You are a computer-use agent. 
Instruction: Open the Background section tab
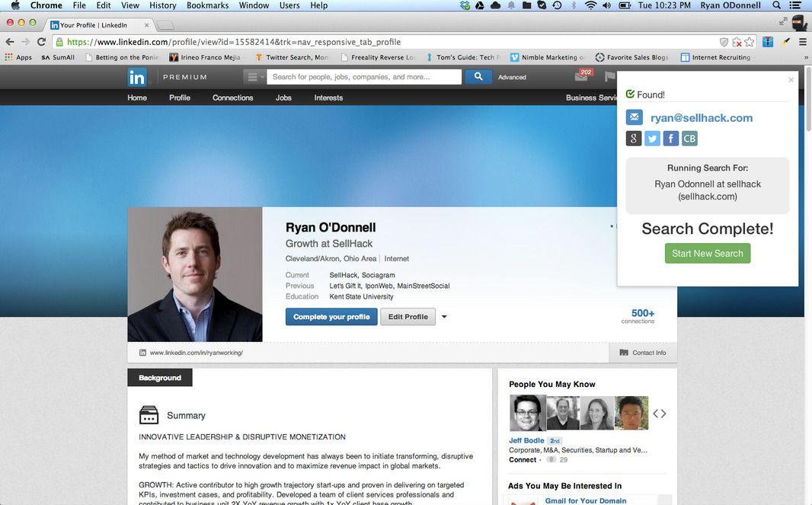159,378
